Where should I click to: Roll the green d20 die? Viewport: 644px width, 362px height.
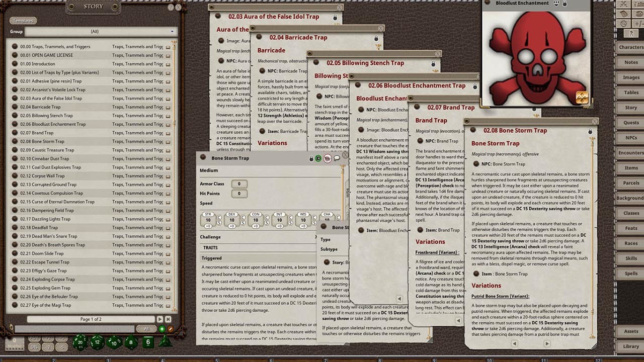(80, 342)
